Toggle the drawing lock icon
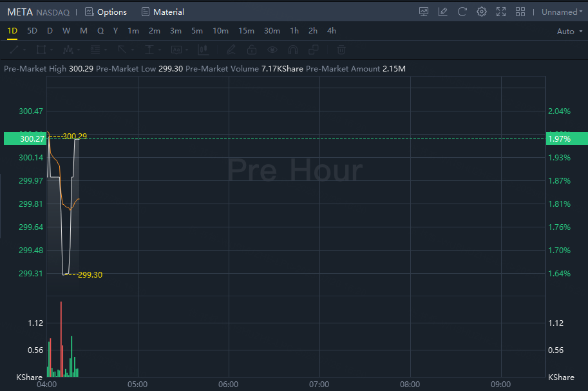Screen dimensions: 588x391 (252, 50)
